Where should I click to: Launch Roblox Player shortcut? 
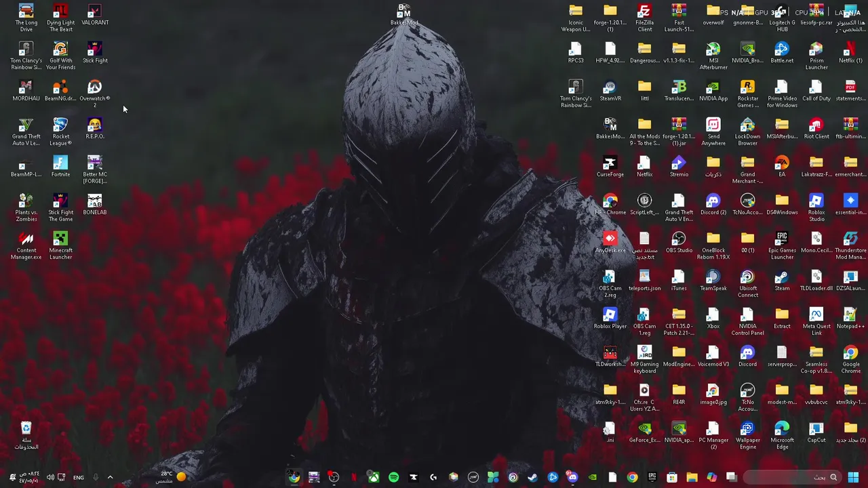coord(610,319)
